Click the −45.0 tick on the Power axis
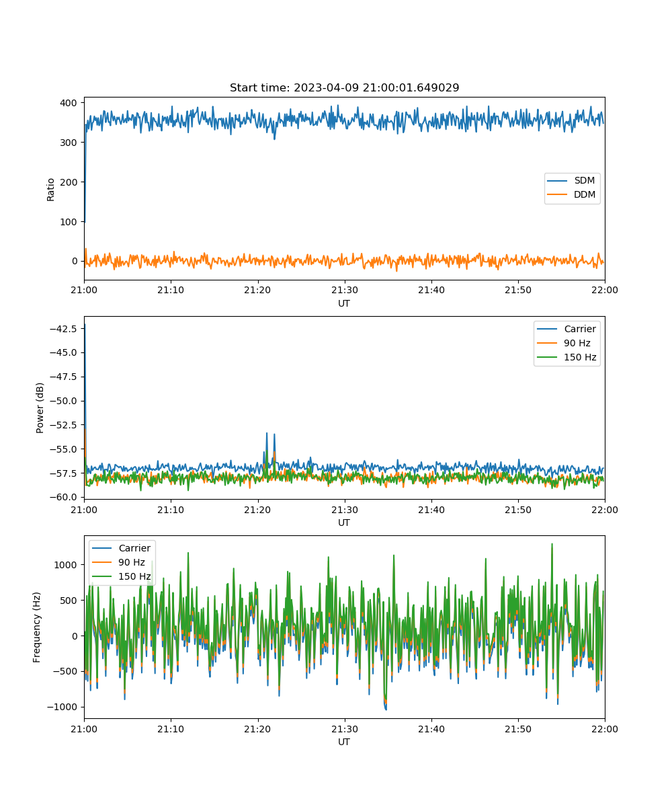672x807 pixels. [64, 352]
